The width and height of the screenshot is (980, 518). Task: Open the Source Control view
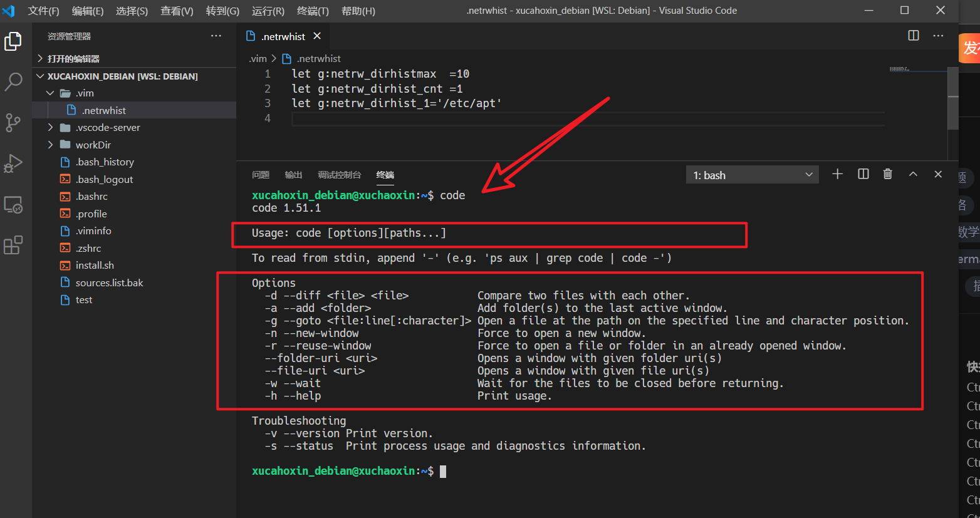[x=13, y=122]
